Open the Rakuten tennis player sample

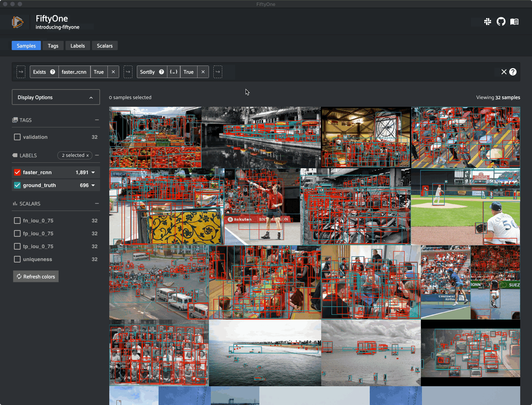[262, 207]
